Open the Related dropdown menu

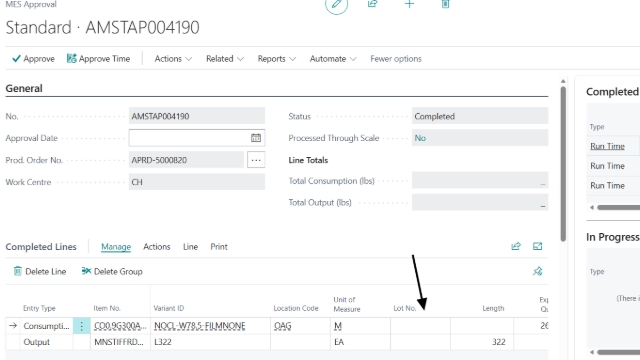pyautogui.click(x=225, y=59)
